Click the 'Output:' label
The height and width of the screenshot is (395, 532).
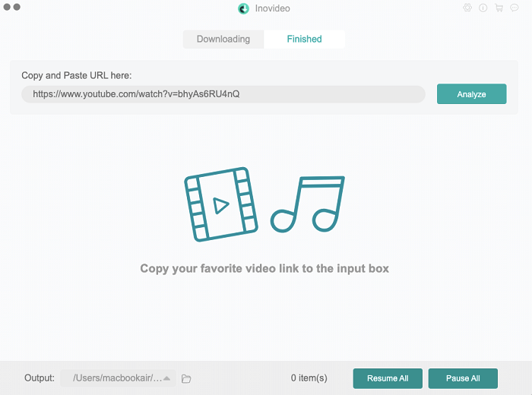40,378
